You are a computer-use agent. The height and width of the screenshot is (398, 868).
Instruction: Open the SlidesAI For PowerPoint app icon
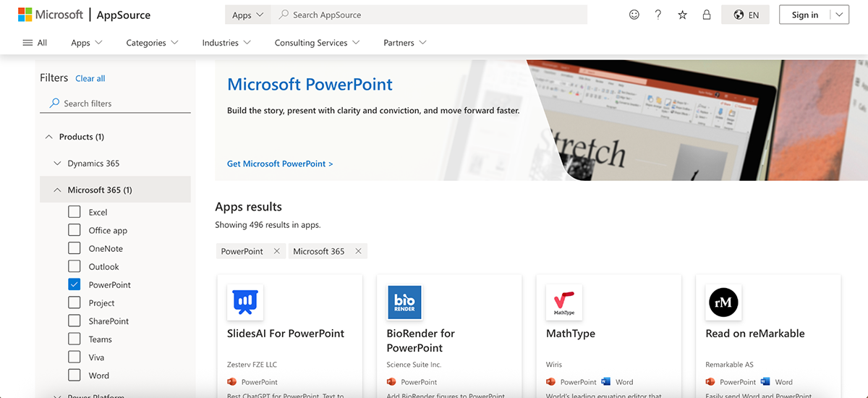coord(245,302)
